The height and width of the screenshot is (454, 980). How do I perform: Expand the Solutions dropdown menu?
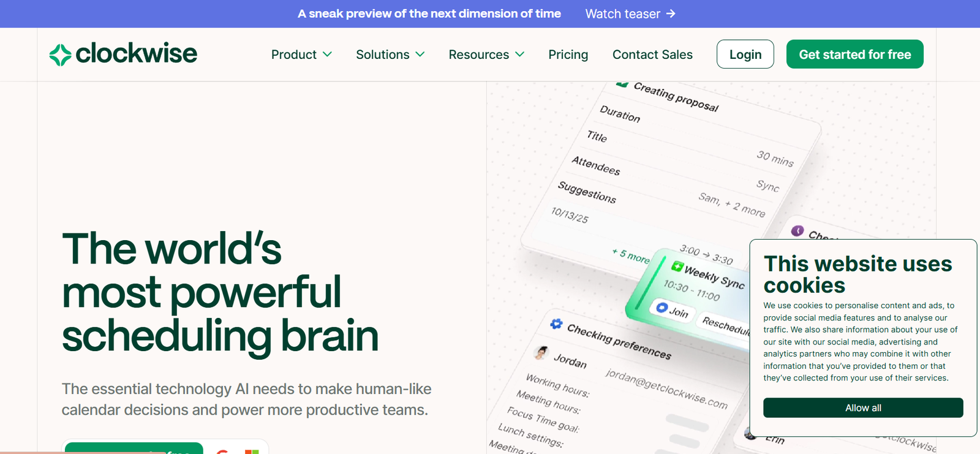point(390,55)
